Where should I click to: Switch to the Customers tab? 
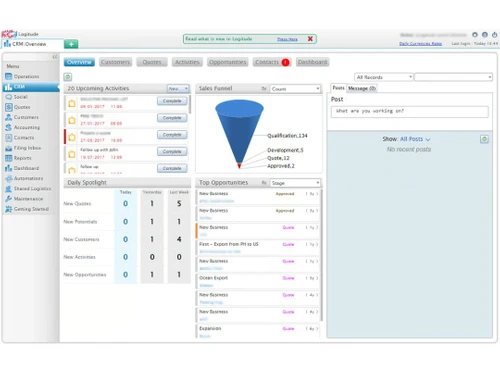pos(115,62)
